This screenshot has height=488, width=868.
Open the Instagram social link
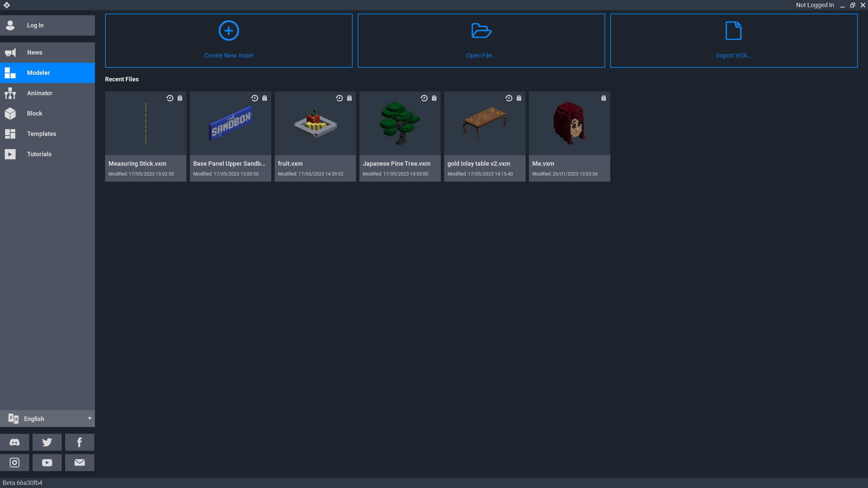click(14, 462)
